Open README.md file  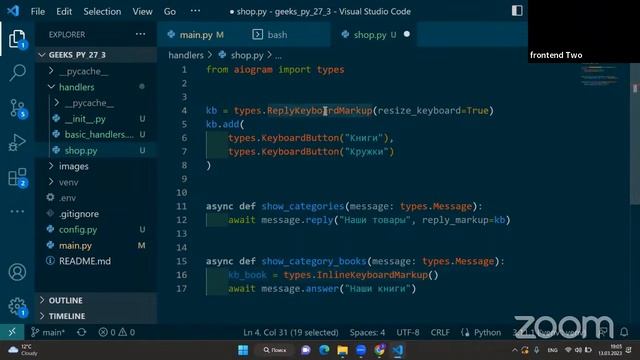click(x=84, y=261)
